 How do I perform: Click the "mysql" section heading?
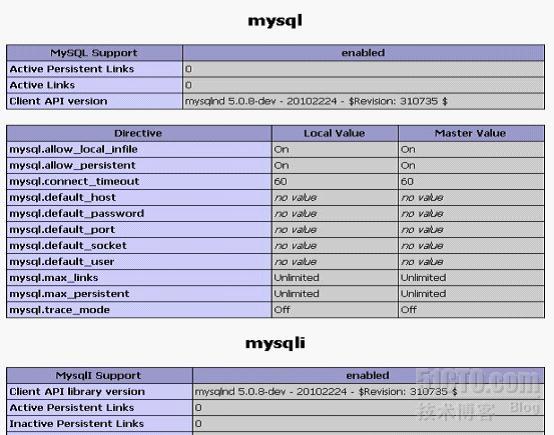tap(275, 21)
